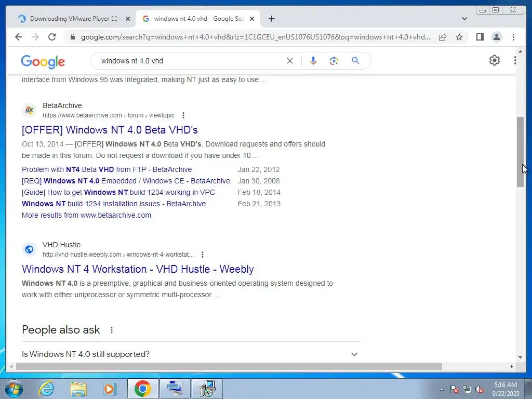View site information via the lock icon
This screenshot has width=532, height=399.
72,37
